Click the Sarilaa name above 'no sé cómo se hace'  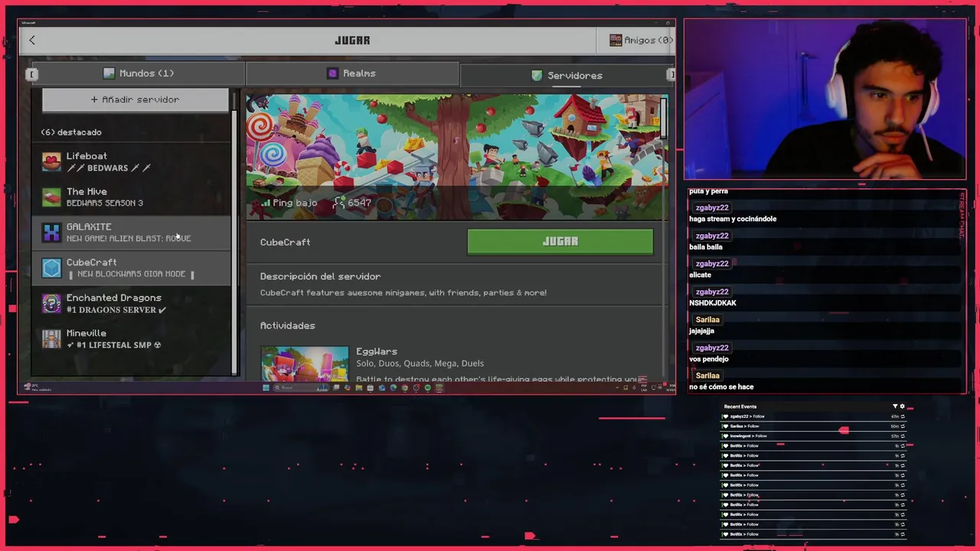(x=707, y=375)
